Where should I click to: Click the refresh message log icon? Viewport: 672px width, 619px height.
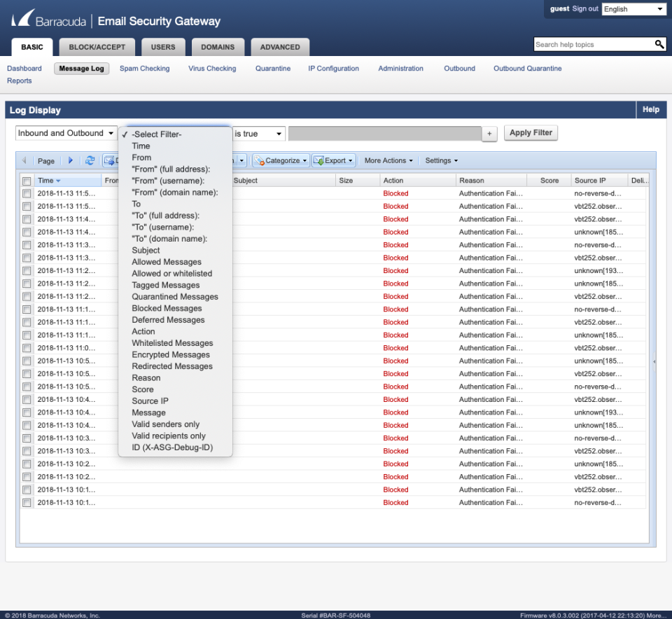(90, 160)
